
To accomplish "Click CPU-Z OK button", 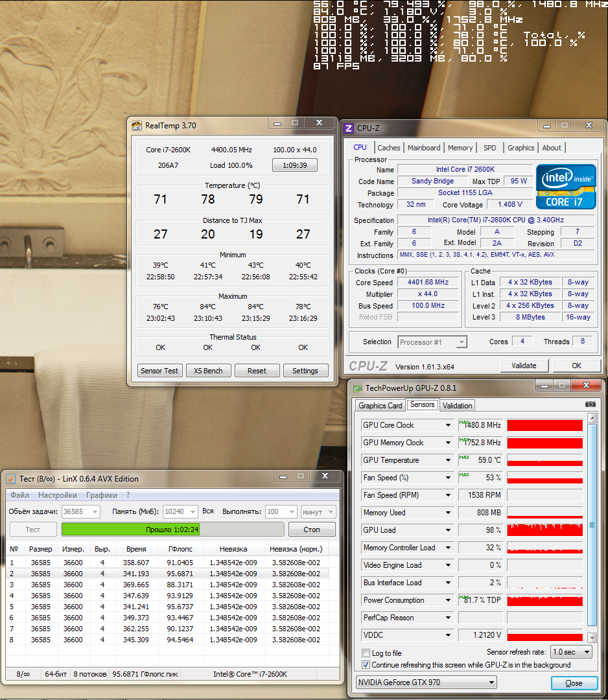I will (577, 366).
